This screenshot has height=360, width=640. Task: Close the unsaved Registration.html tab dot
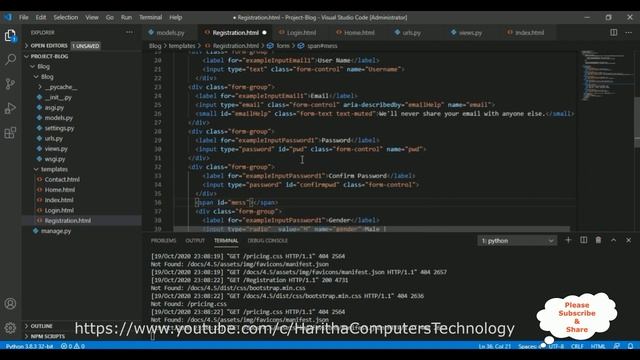click(x=264, y=33)
